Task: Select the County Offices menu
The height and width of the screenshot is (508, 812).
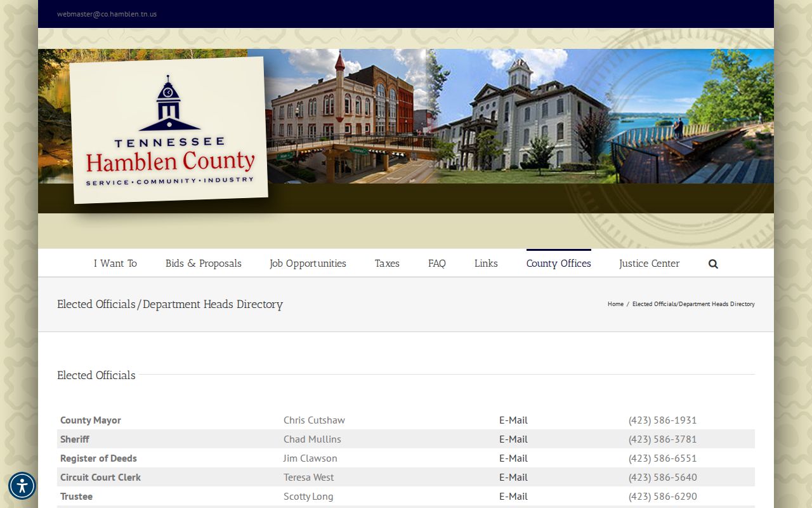Action: 559,263
